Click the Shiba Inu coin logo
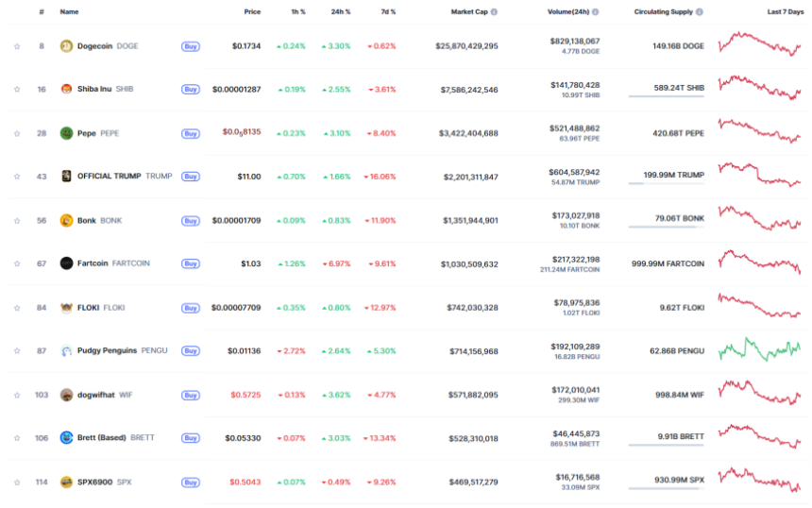This screenshot has width=812, height=508. coord(66,89)
